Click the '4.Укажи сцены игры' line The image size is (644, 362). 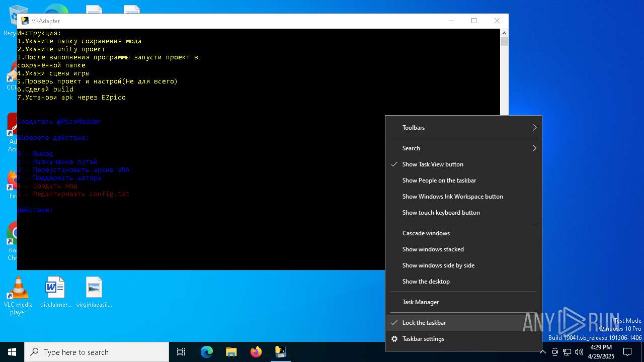[53, 73]
